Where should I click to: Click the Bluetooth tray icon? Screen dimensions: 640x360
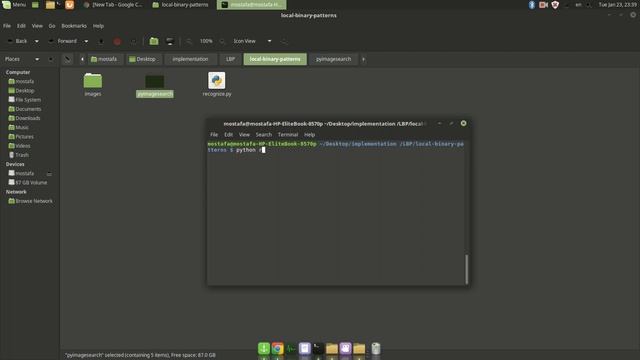point(531,5)
